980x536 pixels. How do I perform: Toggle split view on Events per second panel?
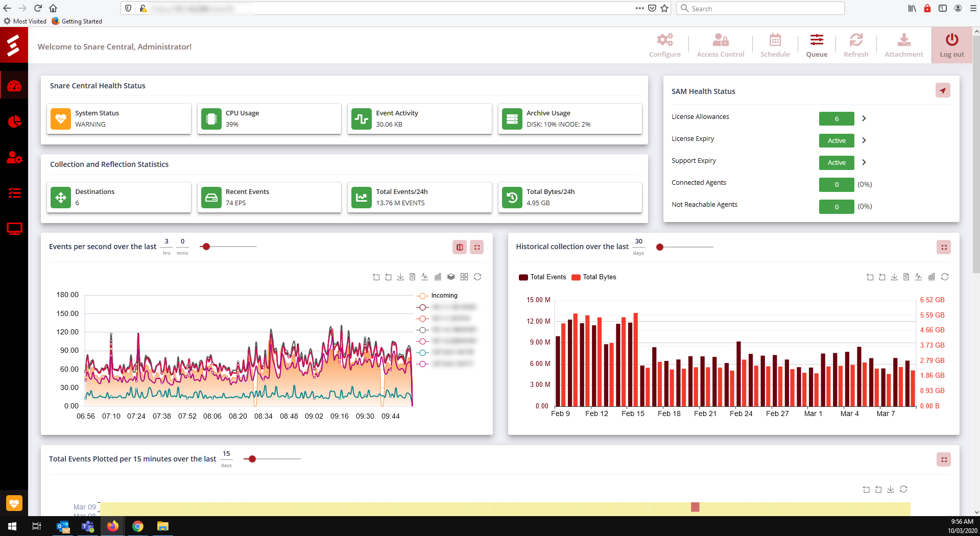coord(460,247)
